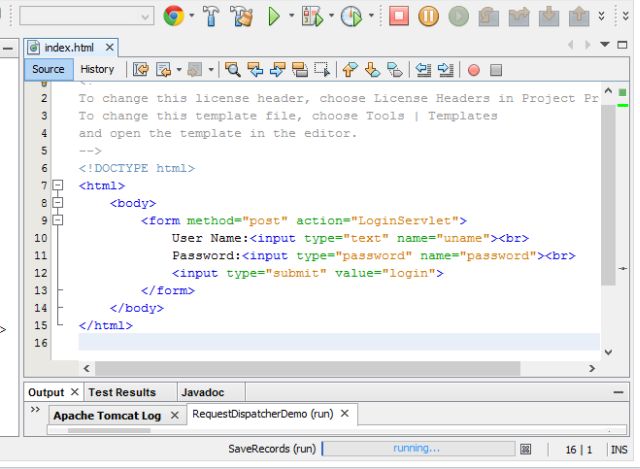Collapse the html tag fold on line 7
This screenshot has height=469, width=640.
[x=58, y=185]
